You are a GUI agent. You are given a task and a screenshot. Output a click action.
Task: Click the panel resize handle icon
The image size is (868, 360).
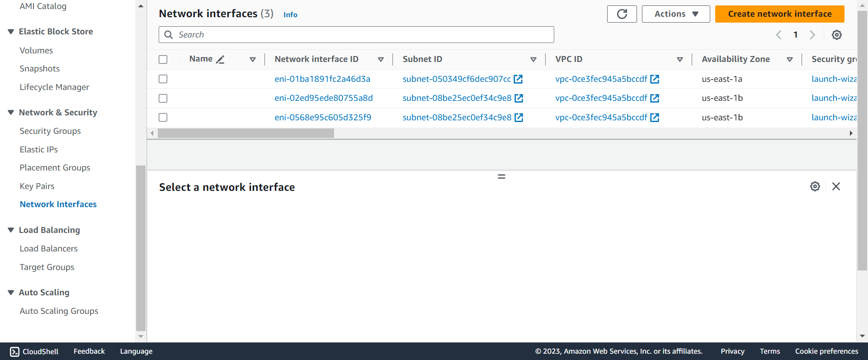click(x=501, y=176)
